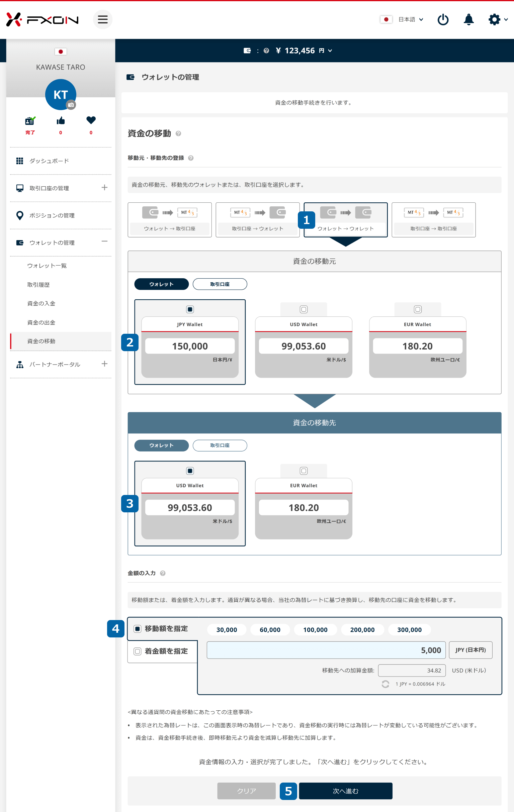Open the notifications bell

(468, 19)
